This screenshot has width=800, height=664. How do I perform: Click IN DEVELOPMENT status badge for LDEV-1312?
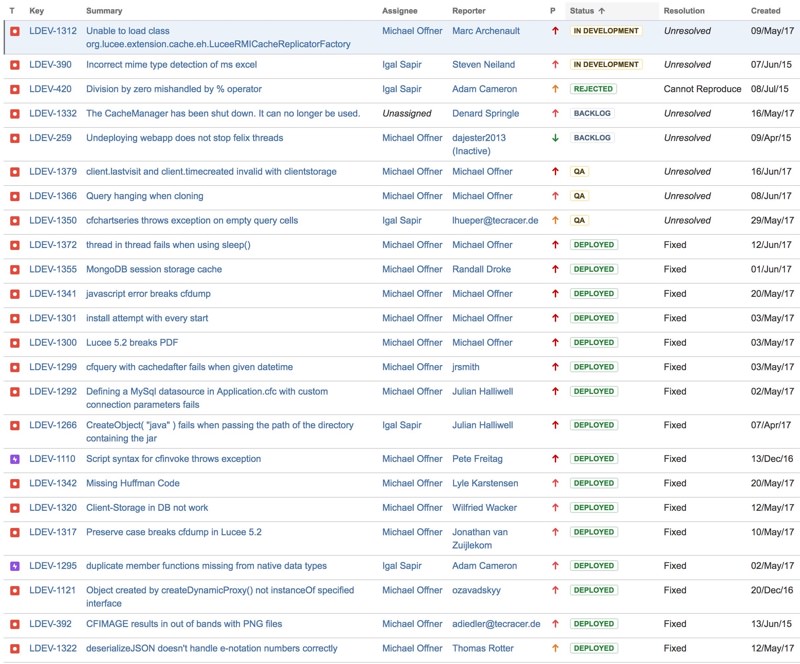(x=606, y=31)
